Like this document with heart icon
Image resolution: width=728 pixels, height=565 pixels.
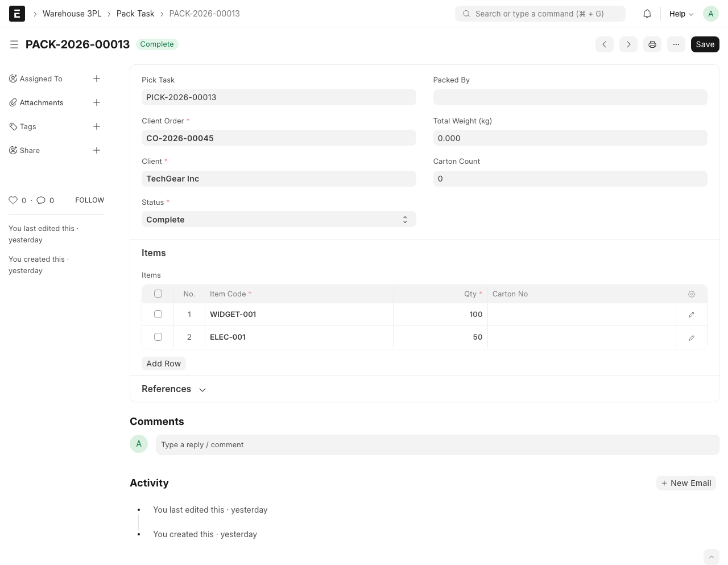[x=13, y=200]
